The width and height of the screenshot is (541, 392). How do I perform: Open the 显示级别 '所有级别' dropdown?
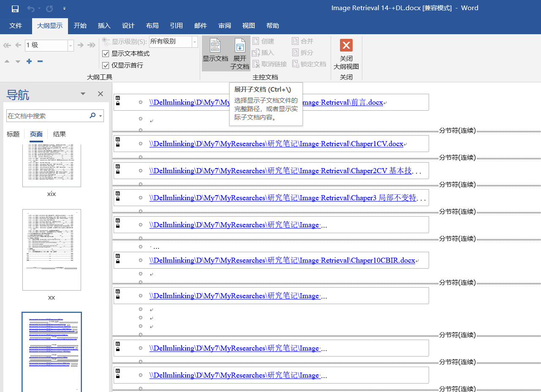point(195,41)
